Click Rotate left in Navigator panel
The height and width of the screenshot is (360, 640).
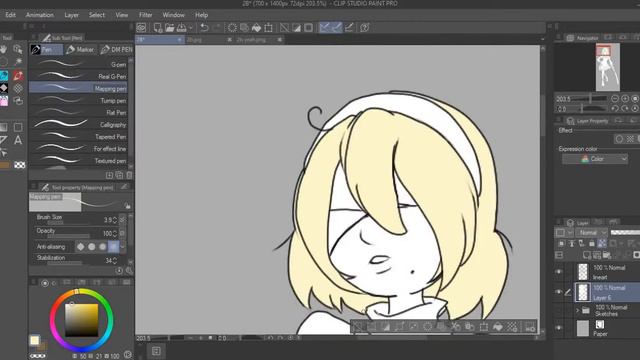coord(615,109)
